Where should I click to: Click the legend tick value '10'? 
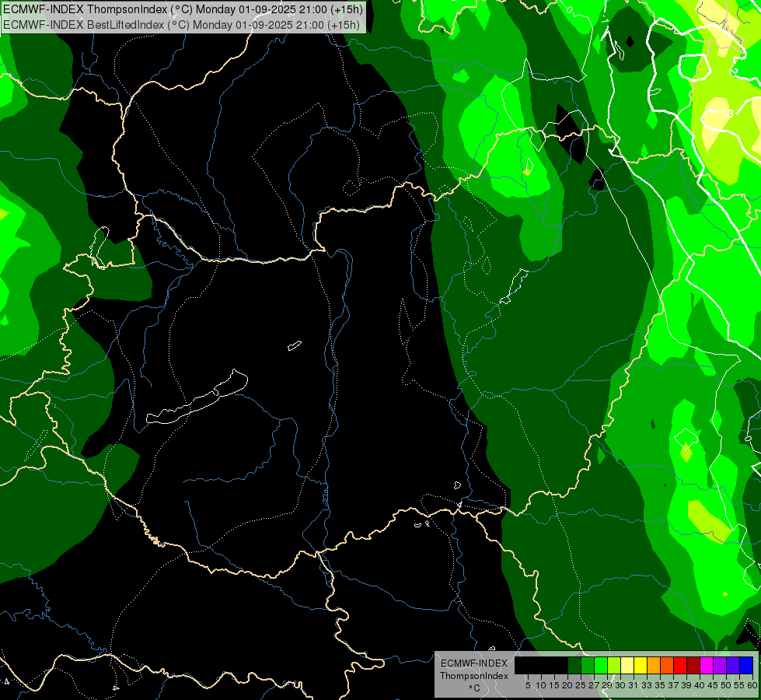541,685
